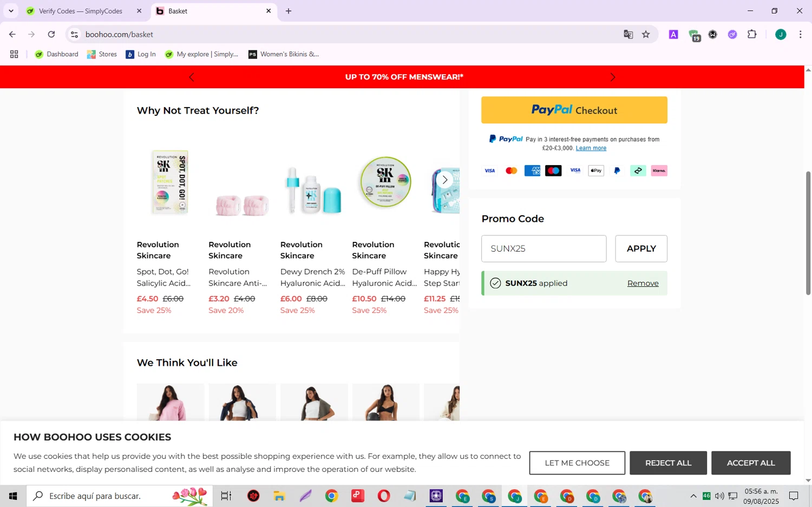Open the tab search dropdown
Screen dimensions: 812x507
[11, 11]
